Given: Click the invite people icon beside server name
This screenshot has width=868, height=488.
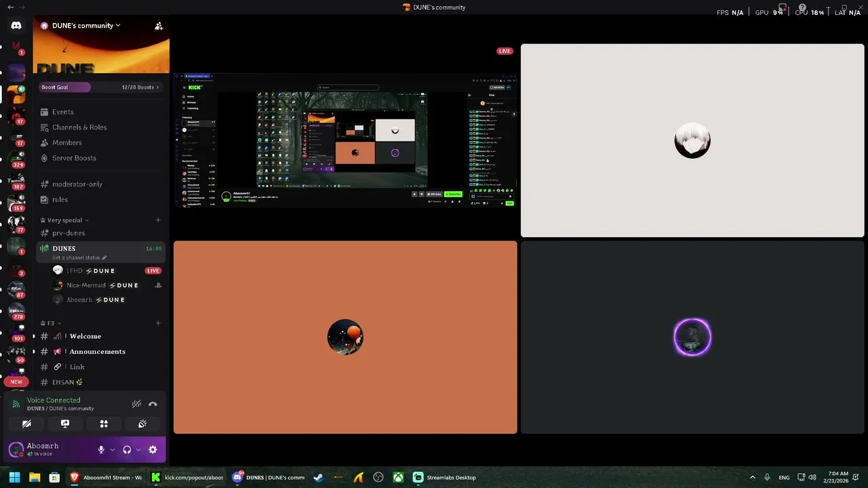Looking at the screenshot, I should coord(159,26).
